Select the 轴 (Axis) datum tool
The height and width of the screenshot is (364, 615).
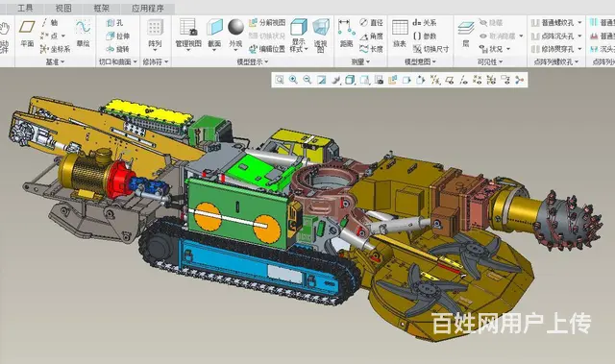[50, 23]
